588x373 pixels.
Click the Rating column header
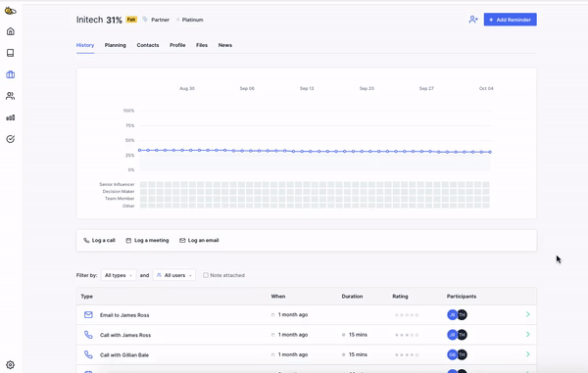point(400,297)
